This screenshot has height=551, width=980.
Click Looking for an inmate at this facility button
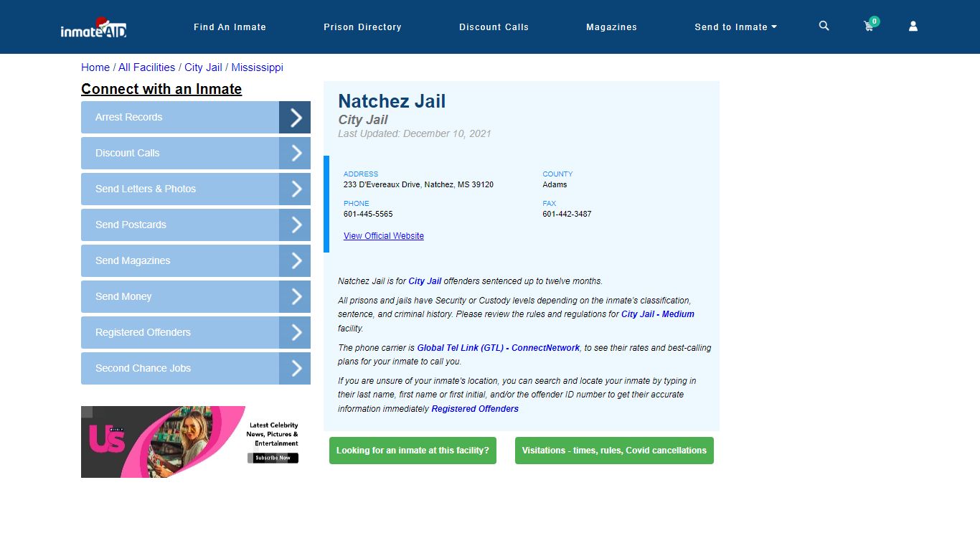pyautogui.click(x=413, y=451)
